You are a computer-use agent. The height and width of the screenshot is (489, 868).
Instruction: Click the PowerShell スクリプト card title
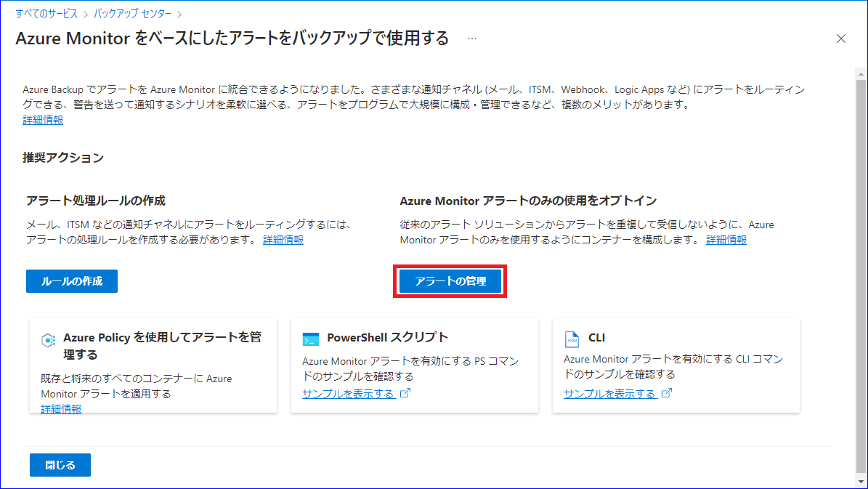pyautogui.click(x=387, y=337)
